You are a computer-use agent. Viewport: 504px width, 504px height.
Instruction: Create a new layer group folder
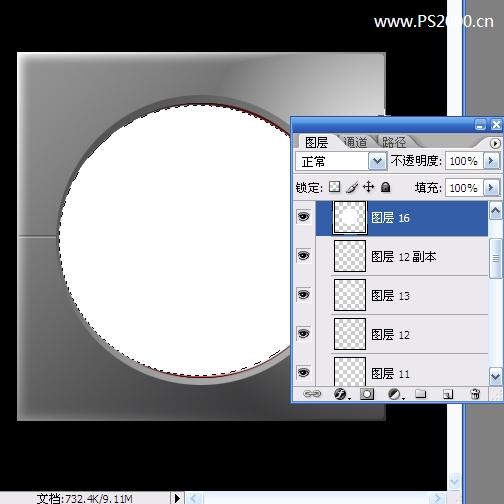coord(421,394)
